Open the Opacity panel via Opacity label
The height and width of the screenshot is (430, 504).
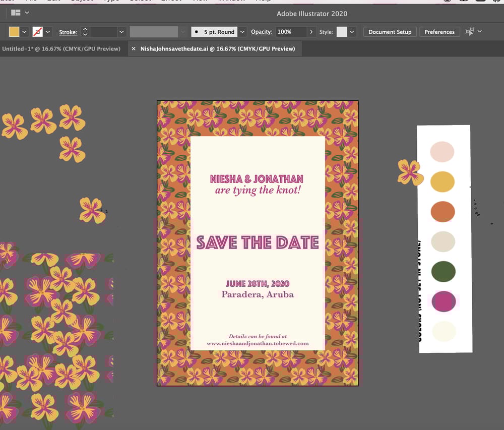(262, 32)
